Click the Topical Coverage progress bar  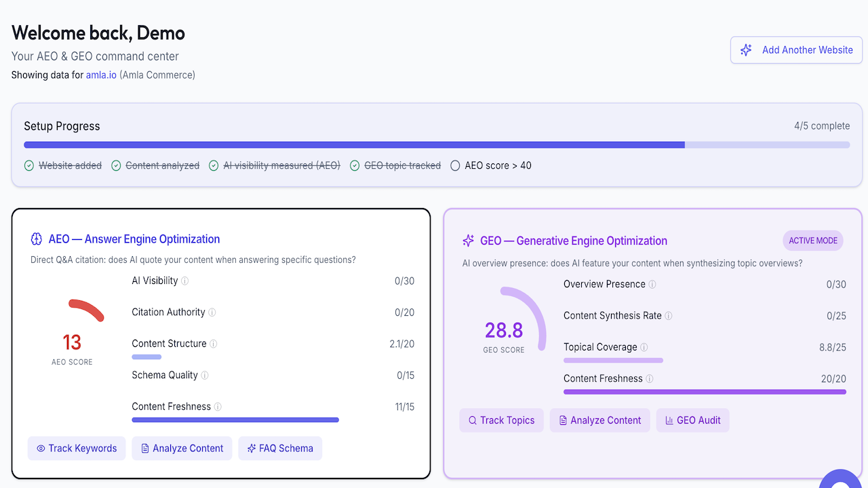coord(613,361)
